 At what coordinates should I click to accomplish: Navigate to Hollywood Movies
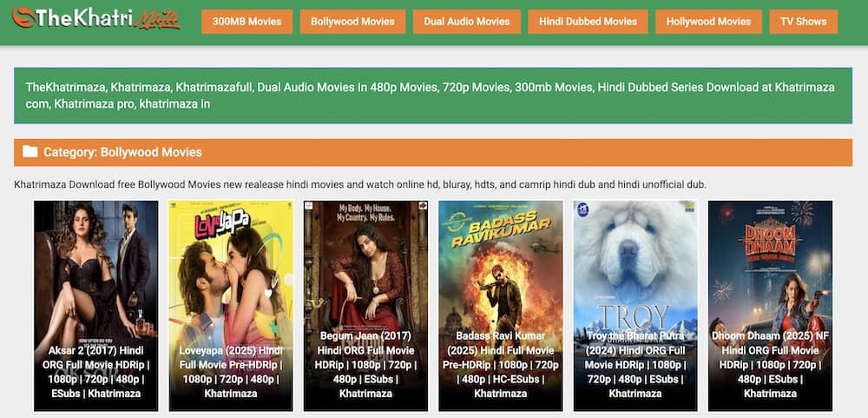coord(708,22)
